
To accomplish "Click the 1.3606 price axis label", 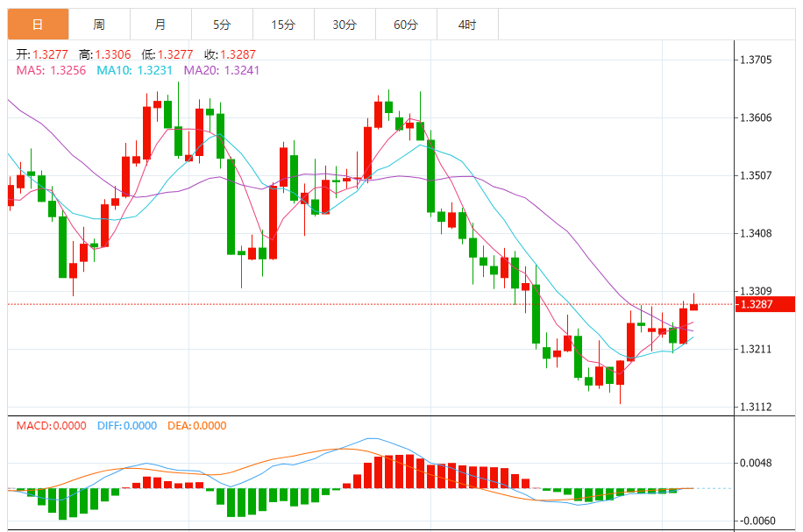I will click(x=756, y=117).
